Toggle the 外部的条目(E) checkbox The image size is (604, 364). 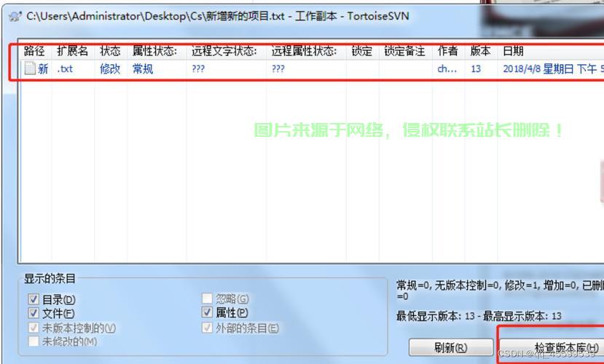pyautogui.click(x=207, y=328)
